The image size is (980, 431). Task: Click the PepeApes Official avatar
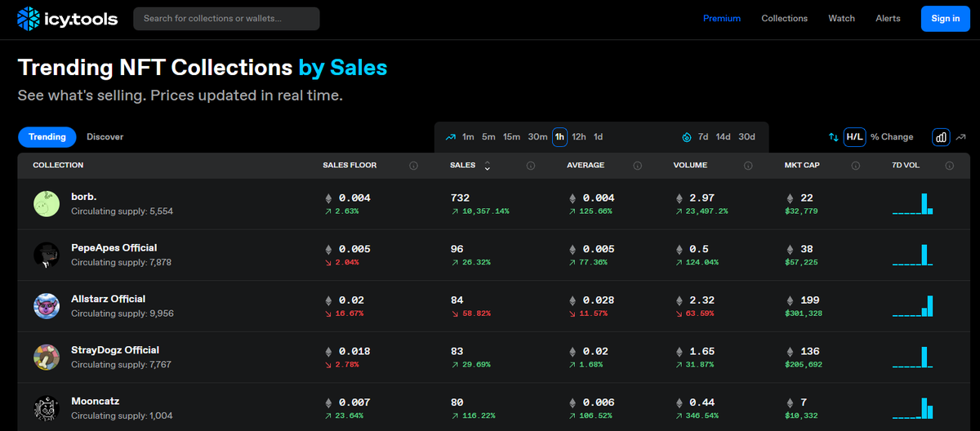point(47,255)
